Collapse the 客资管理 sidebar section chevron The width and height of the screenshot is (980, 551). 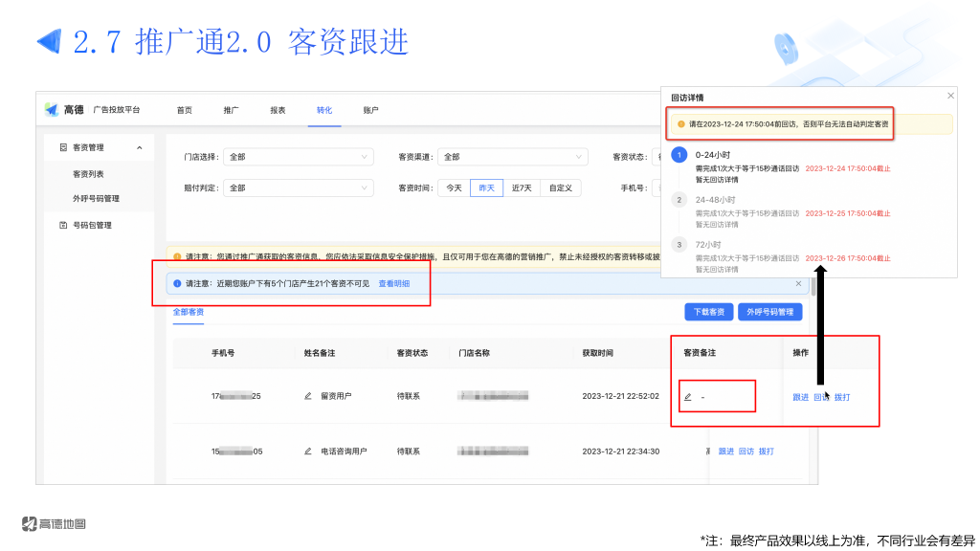[x=140, y=148]
